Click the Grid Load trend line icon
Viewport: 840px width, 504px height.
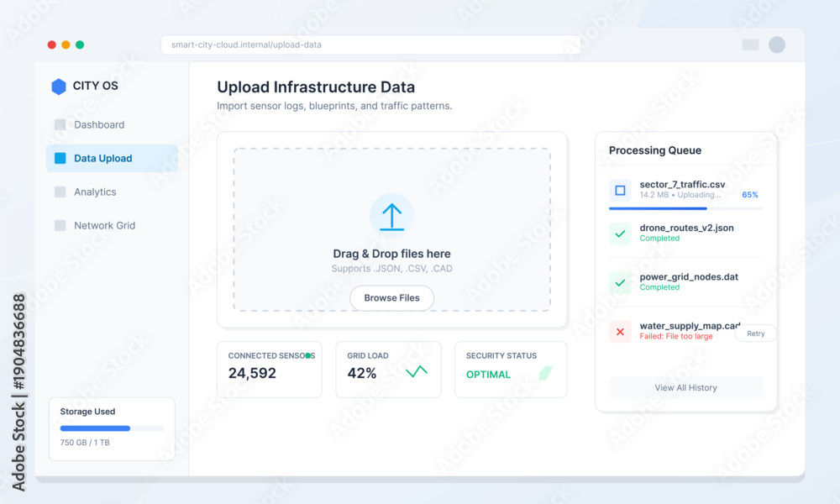(417, 371)
